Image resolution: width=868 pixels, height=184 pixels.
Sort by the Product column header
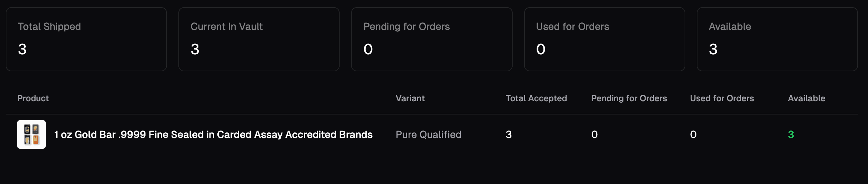(x=33, y=98)
